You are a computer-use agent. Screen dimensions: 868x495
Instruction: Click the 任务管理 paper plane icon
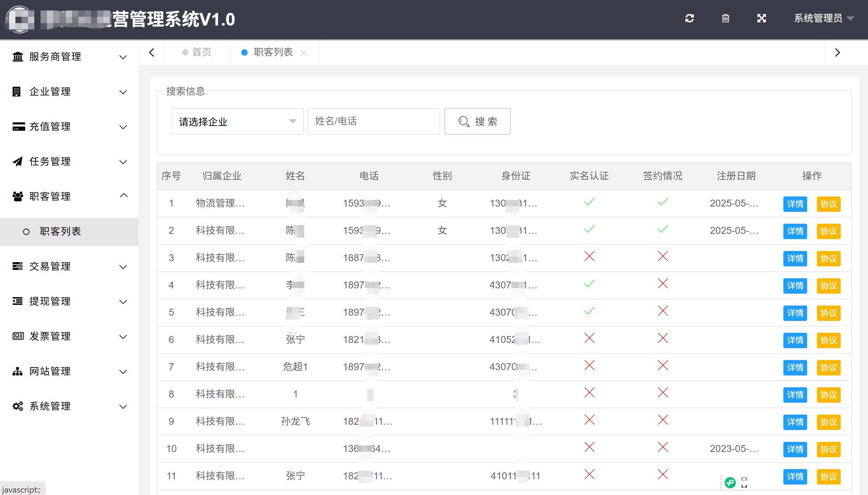[x=17, y=162]
